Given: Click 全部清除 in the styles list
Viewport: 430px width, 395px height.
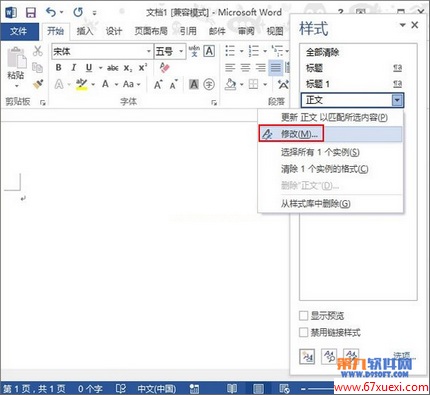Looking at the screenshot, I should pos(323,52).
